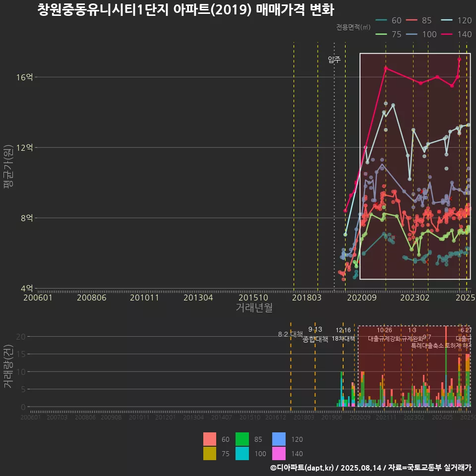This screenshot has height=476, width=476.
Task: Click the 15 gridline label on volume chart
Action: pyautogui.click(x=21, y=354)
